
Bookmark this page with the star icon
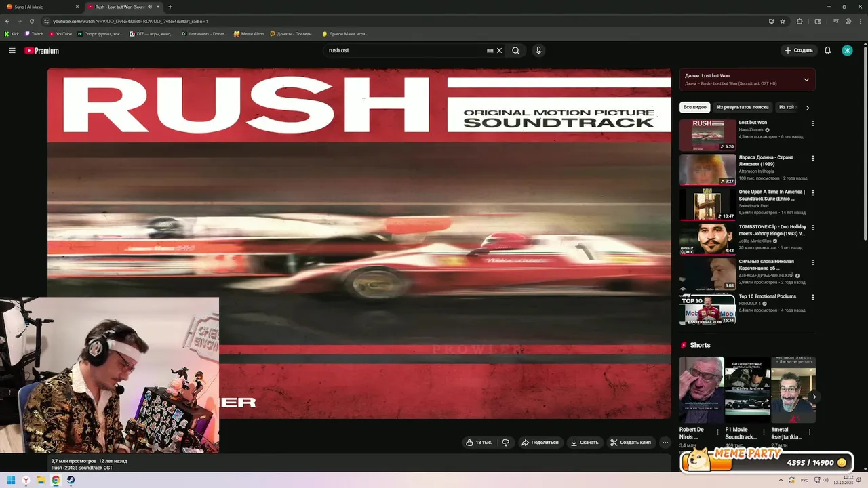(783, 21)
